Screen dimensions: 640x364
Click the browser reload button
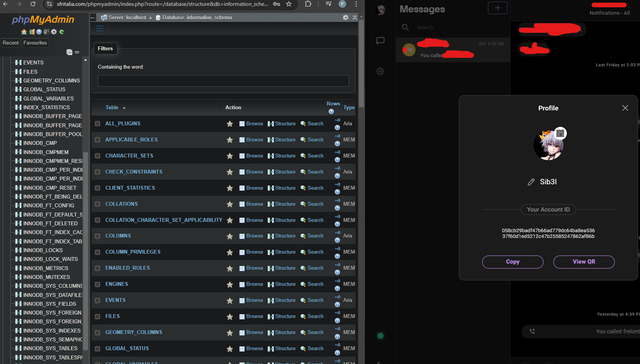tap(33, 4)
